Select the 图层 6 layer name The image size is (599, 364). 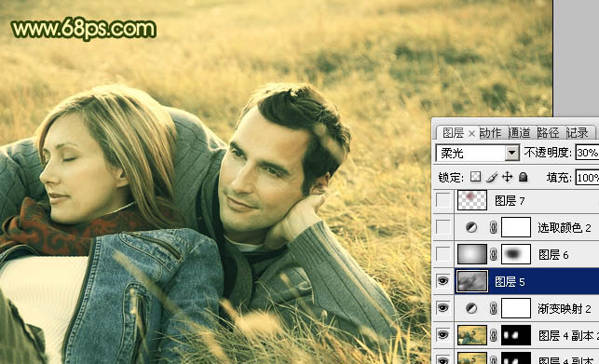point(553,255)
